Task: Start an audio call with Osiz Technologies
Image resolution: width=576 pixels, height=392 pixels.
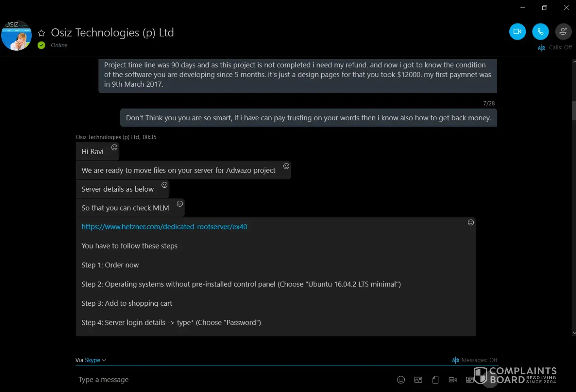Action: click(540, 32)
